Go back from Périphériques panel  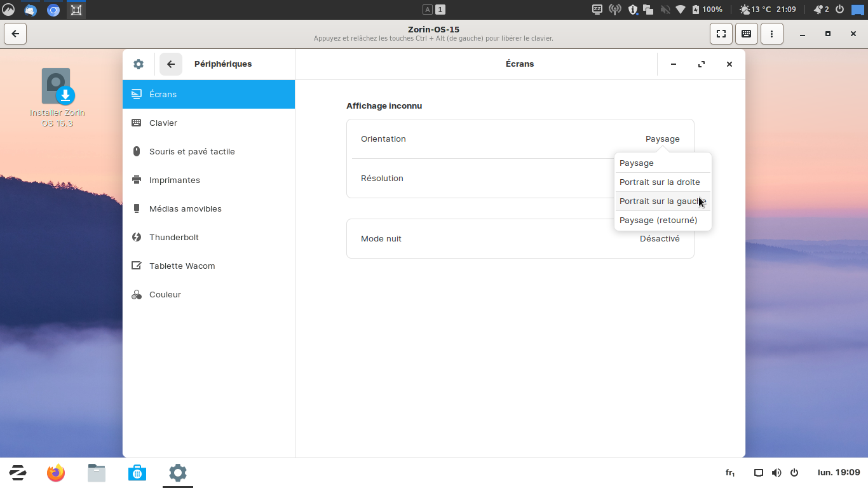pyautogui.click(x=171, y=64)
